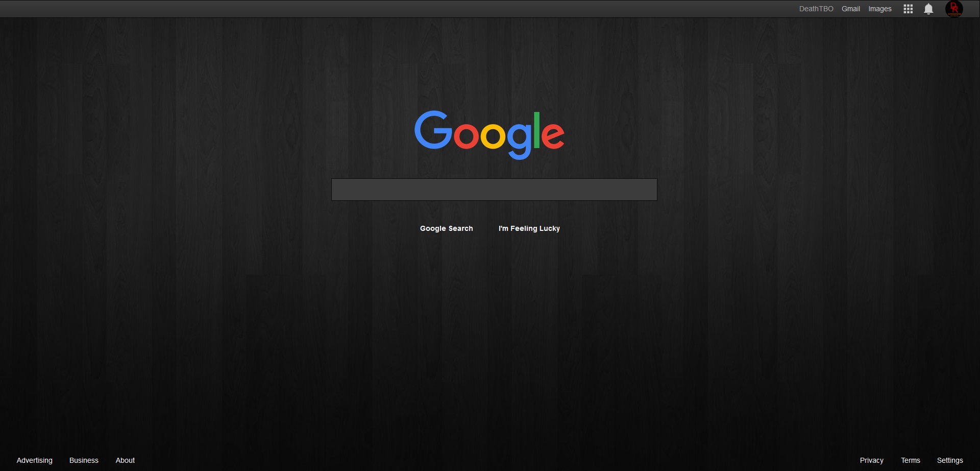This screenshot has width=980, height=471.
Task: Open the profile avatar menu
Action: click(954, 9)
